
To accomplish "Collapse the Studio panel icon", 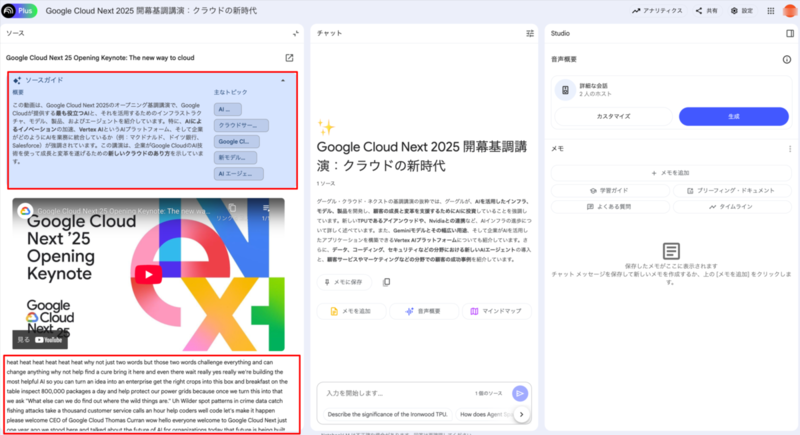I will click(x=790, y=33).
